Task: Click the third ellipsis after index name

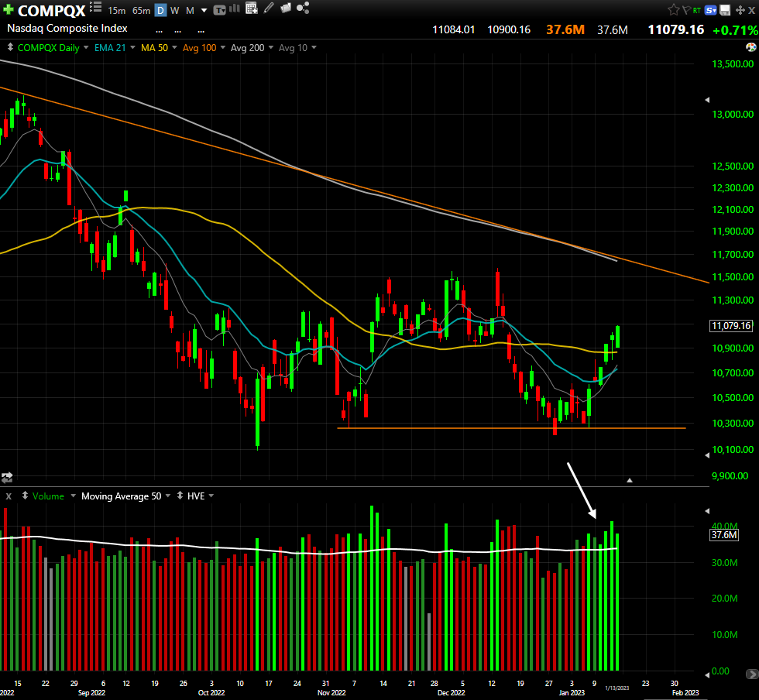Action: [201, 32]
